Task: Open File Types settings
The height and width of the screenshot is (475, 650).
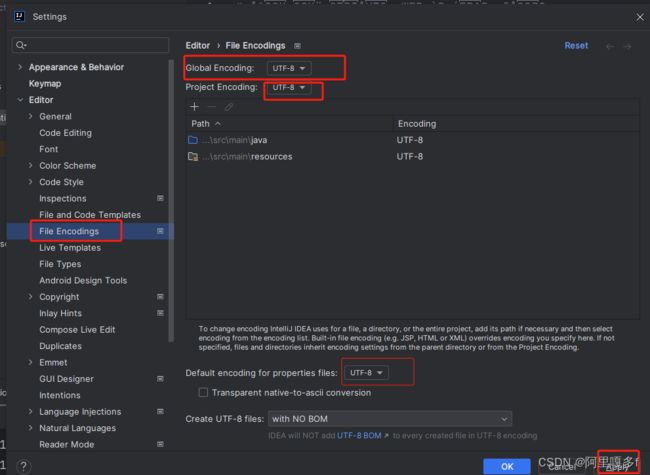Action: tap(60, 264)
